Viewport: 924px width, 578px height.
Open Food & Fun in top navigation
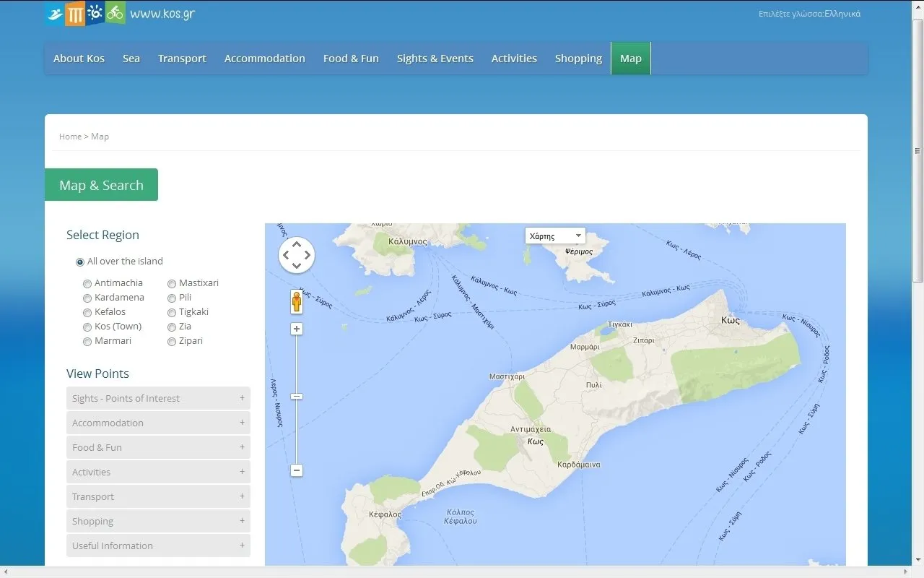351,59
